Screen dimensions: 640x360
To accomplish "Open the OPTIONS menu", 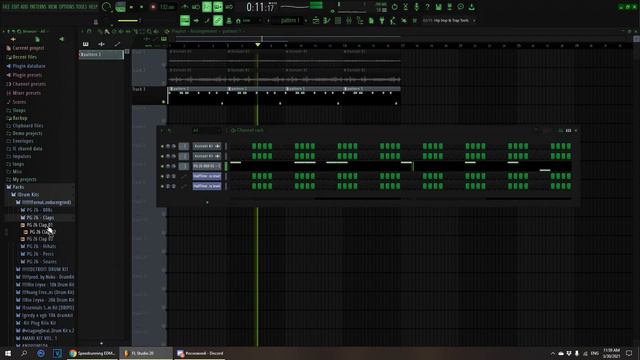I will [x=68, y=7].
